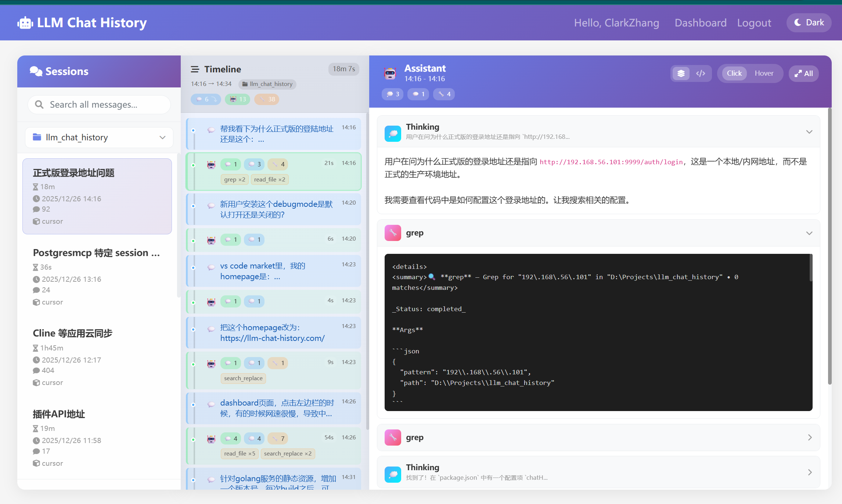This screenshot has width=842, height=504.
Task: Click the robot icon in 14:16 assistant entry
Action: (x=211, y=164)
